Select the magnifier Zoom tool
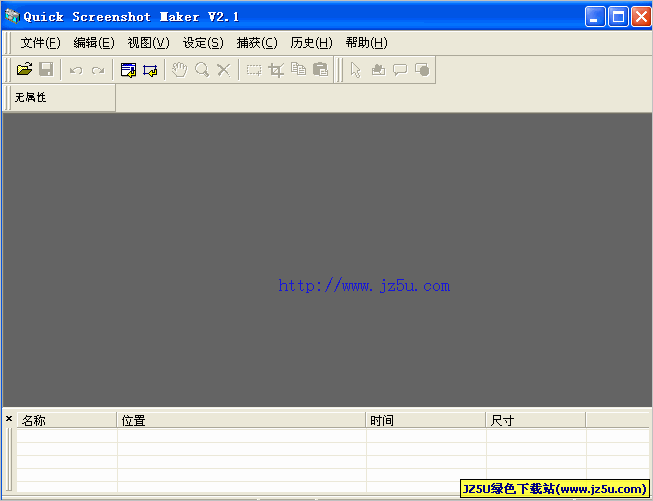 tap(202, 70)
